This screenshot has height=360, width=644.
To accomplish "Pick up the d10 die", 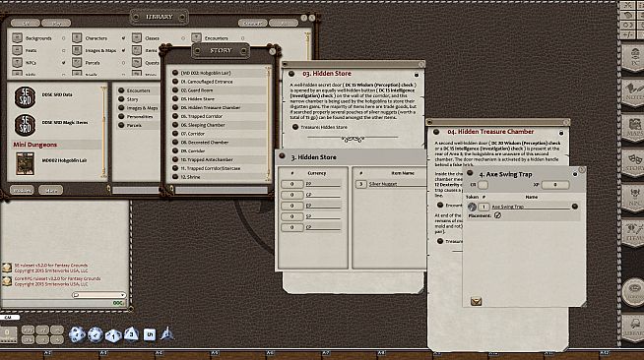I will (113, 335).
